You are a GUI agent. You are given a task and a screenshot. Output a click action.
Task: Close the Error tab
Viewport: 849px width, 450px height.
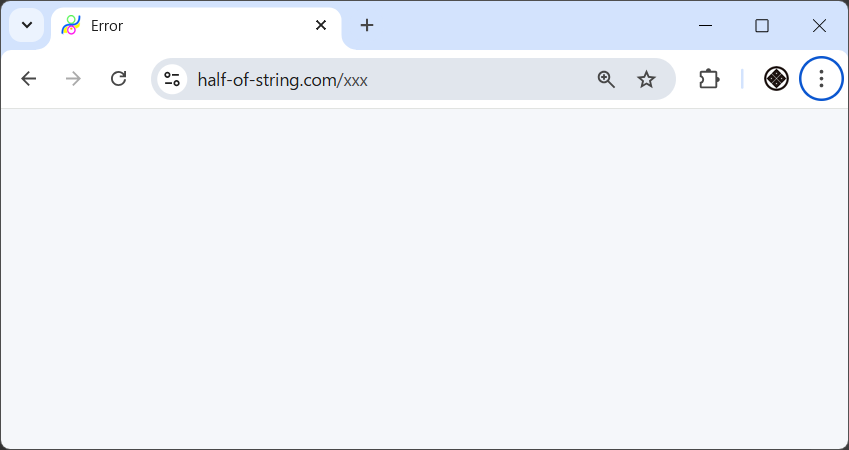click(321, 25)
